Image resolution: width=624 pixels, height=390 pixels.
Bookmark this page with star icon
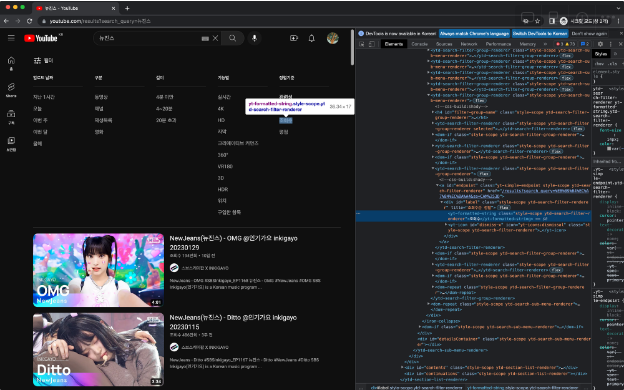pyautogui.click(x=537, y=21)
